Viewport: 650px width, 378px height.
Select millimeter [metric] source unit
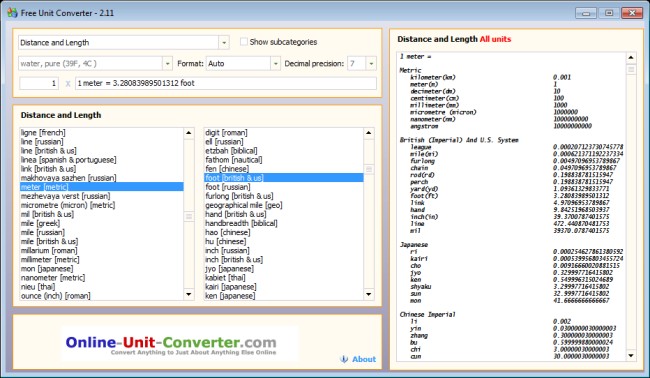pos(102,260)
